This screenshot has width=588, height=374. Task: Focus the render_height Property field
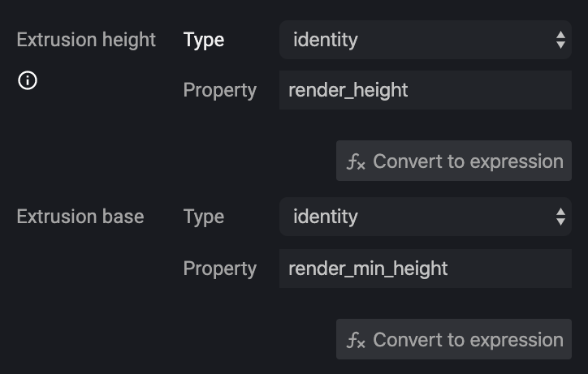[x=426, y=90]
